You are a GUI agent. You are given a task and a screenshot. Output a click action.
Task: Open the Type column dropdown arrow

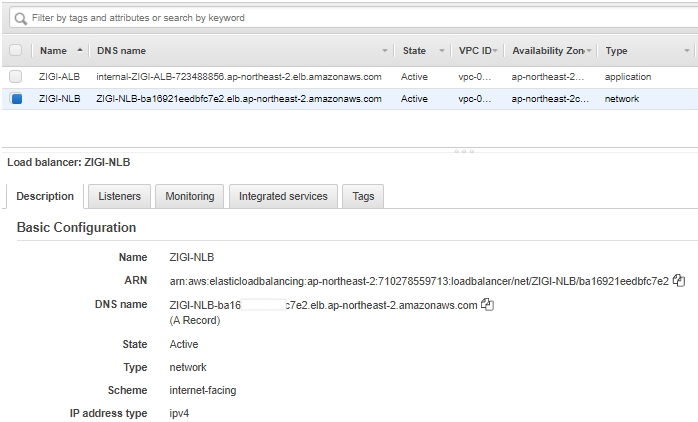tap(686, 51)
